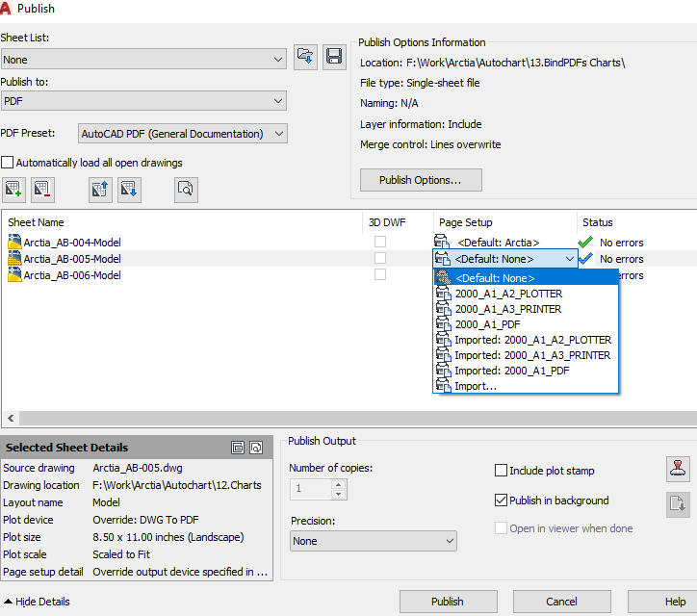The image size is (697, 616).
Task: Click the Remove Sheets icon
Action: 42,190
